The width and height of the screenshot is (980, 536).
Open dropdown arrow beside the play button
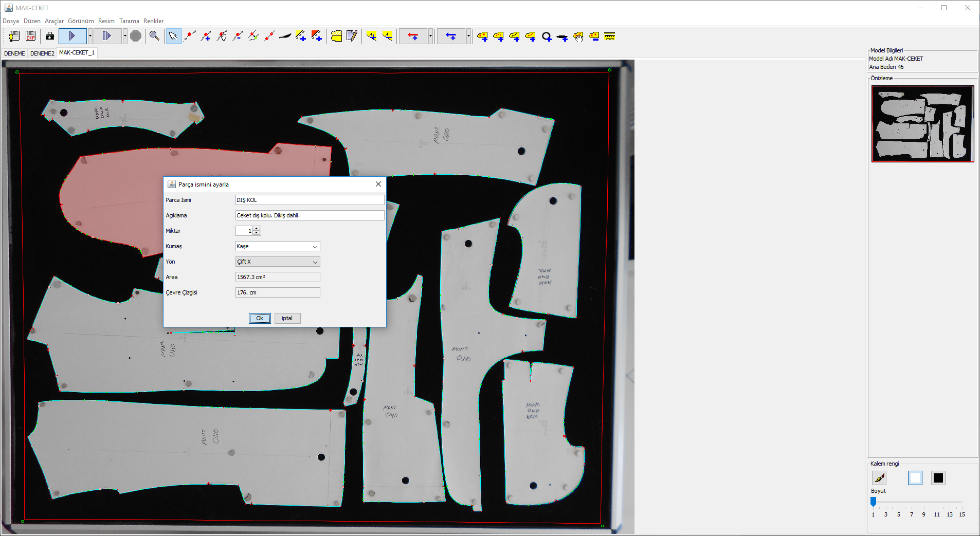(90, 36)
